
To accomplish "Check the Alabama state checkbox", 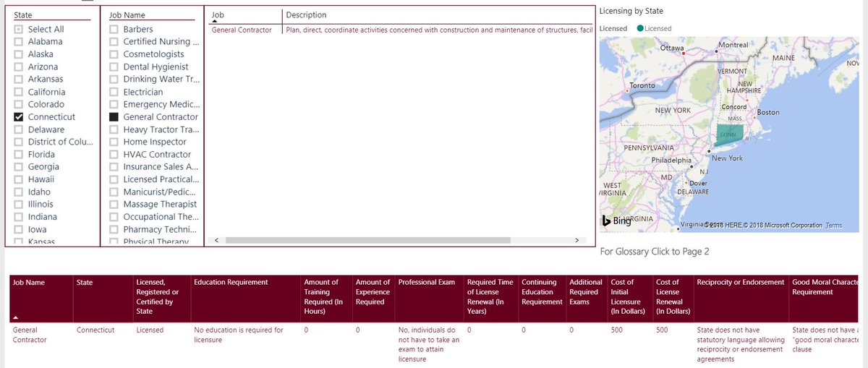I will point(19,41).
